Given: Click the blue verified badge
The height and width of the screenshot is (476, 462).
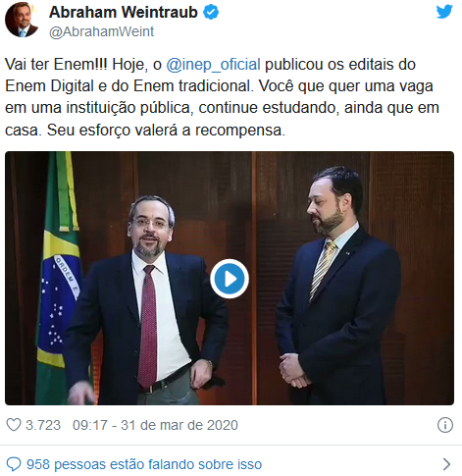Looking at the screenshot, I should click(211, 13).
